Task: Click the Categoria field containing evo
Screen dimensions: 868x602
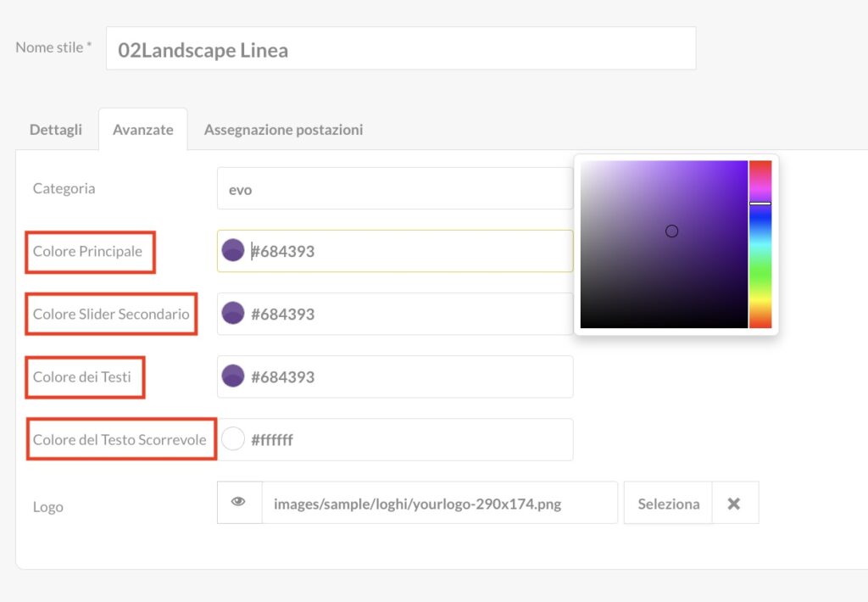Action: click(x=395, y=189)
